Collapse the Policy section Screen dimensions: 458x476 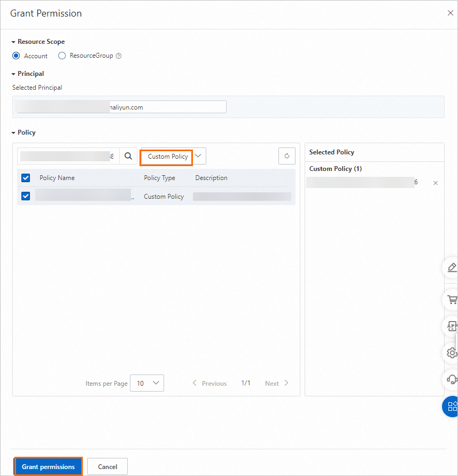[x=13, y=133]
